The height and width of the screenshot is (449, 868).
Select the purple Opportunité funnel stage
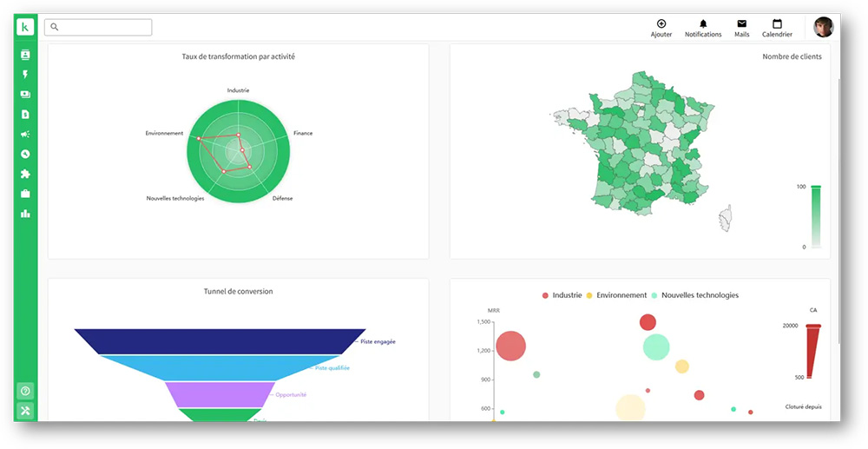220,395
